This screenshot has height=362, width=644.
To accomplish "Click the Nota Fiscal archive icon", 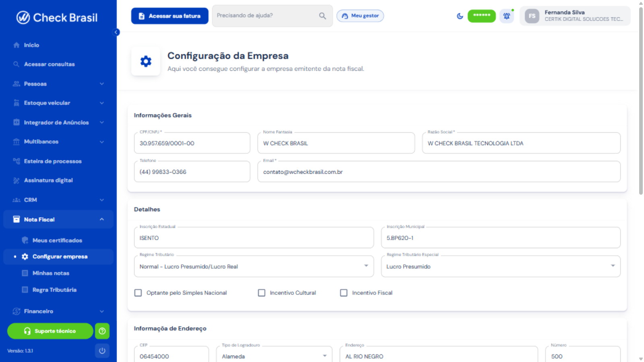I will (x=17, y=219).
